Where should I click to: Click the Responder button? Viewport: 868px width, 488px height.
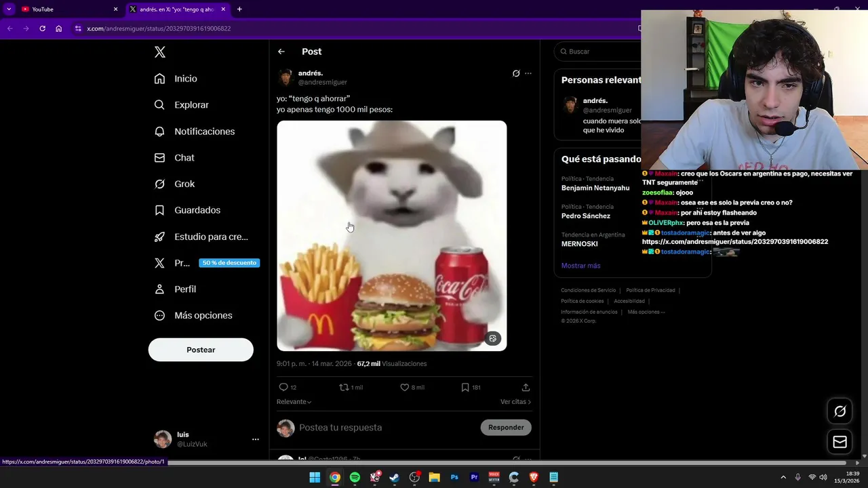[506, 428]
